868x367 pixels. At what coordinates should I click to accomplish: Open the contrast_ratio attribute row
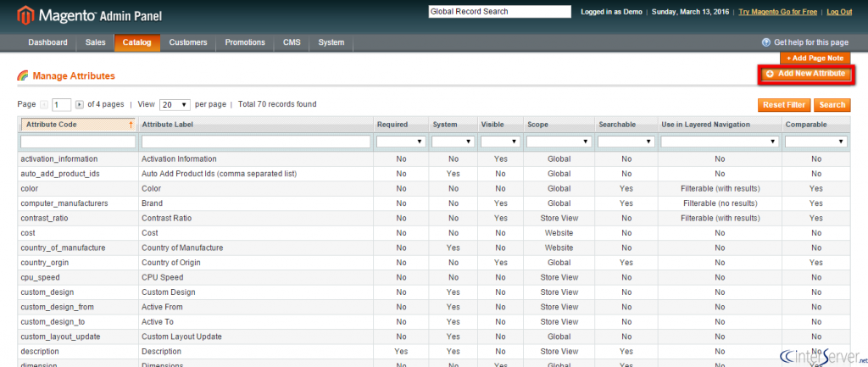point(433,218)
